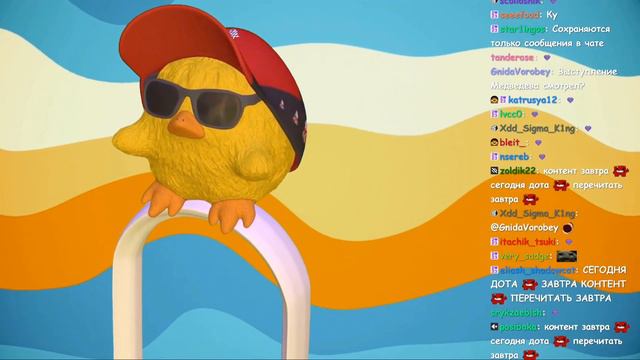This screenshot has height=360, width=640.
Task: Click the purple heart after katrusya12
Action: 570,100
